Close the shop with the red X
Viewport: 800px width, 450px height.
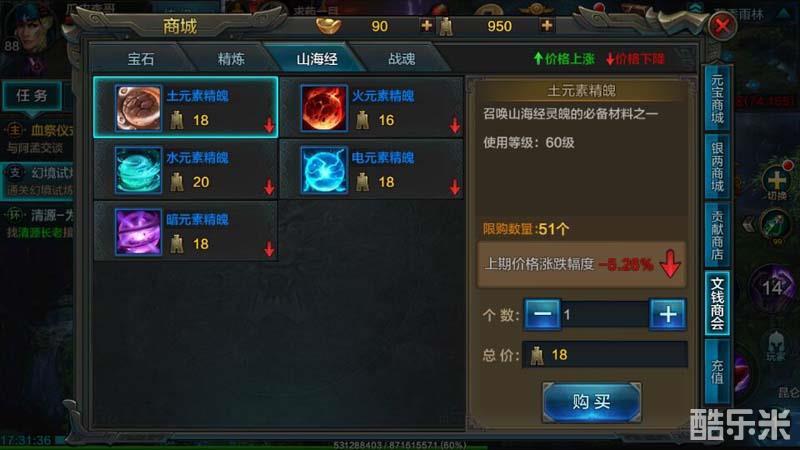(x=722, y=26)
